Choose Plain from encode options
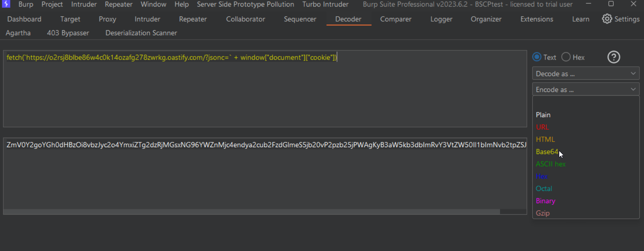644x251 pixels. (543, 115)
